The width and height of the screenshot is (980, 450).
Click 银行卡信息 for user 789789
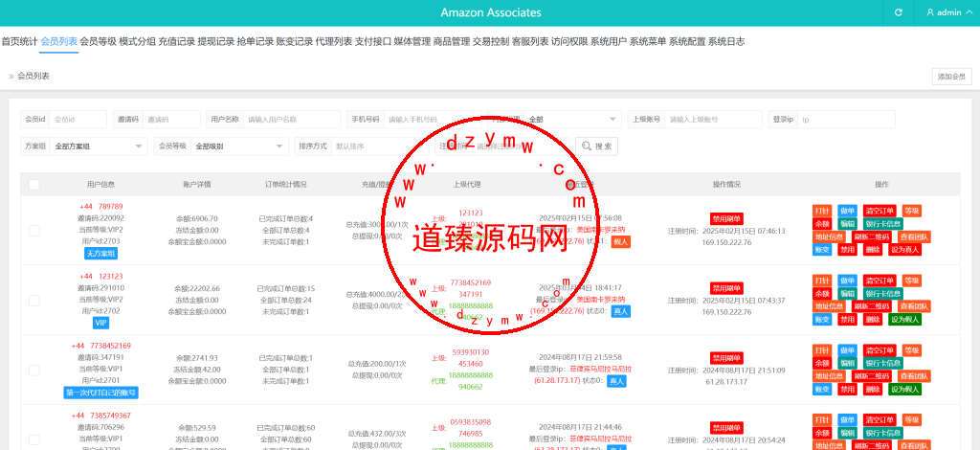[x=883, y=224]
